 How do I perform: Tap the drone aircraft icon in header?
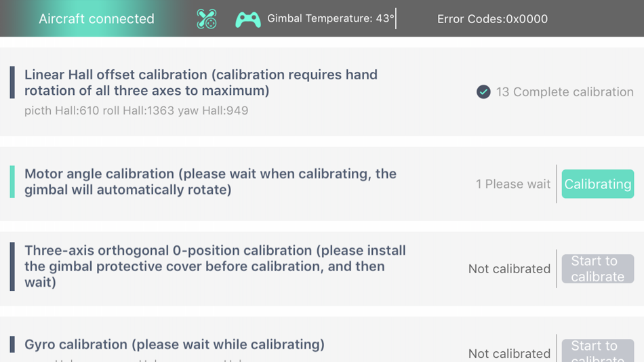(207, 19)
